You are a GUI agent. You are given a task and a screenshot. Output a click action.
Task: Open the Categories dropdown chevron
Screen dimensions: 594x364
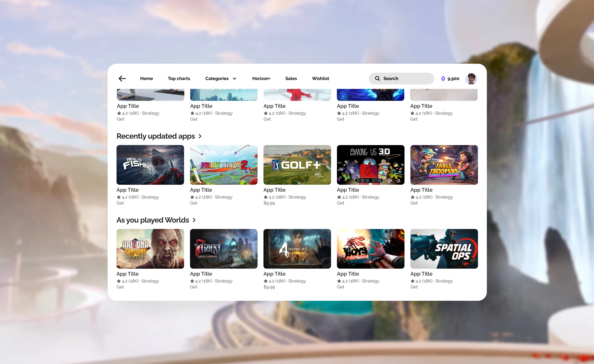click(235, 79)
